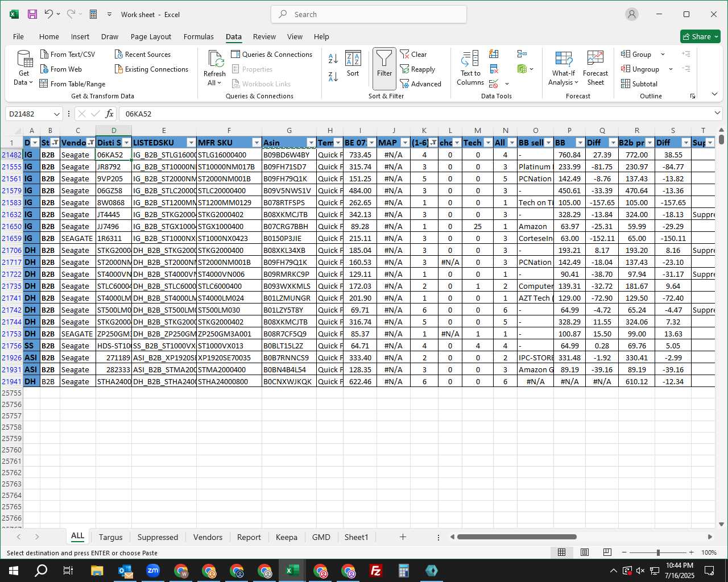Viewport: 728px width, 582px height.
Task: Click the Share button
Action: 701,36
